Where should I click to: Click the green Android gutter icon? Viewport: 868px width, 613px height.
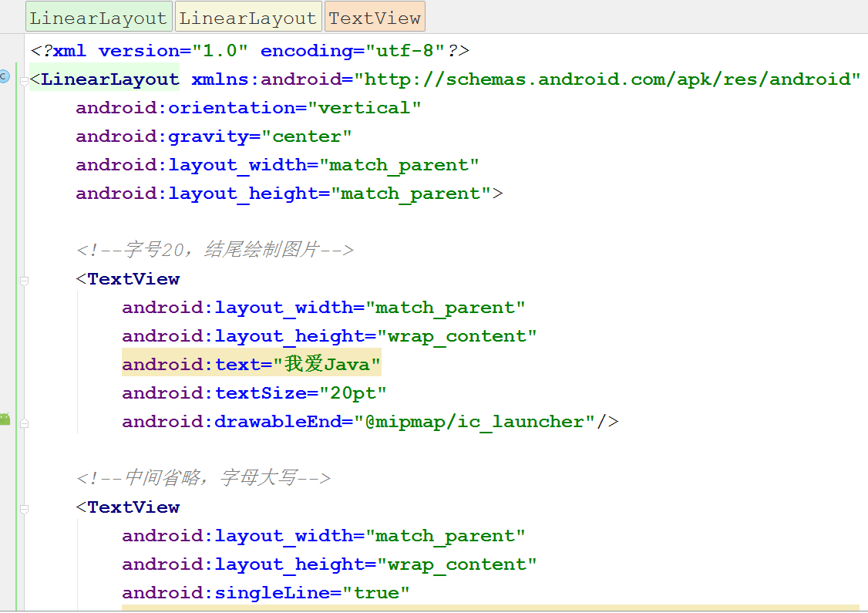(x=5, y=419)
